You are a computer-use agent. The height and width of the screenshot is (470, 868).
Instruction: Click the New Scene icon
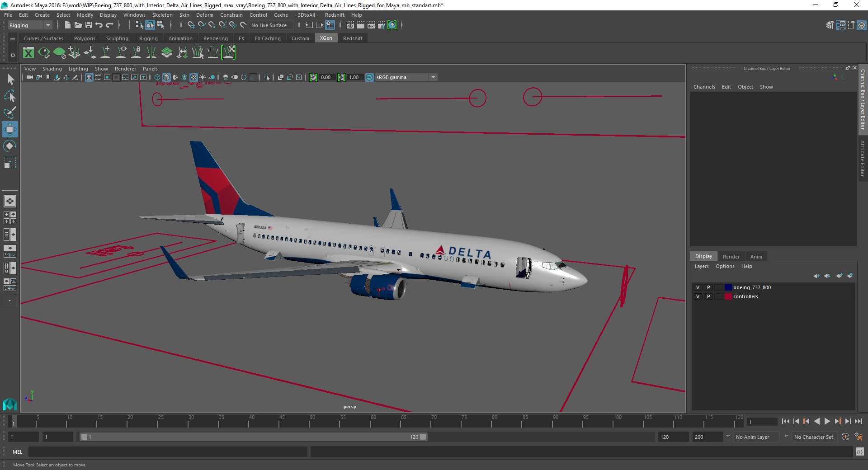(67, 25)
